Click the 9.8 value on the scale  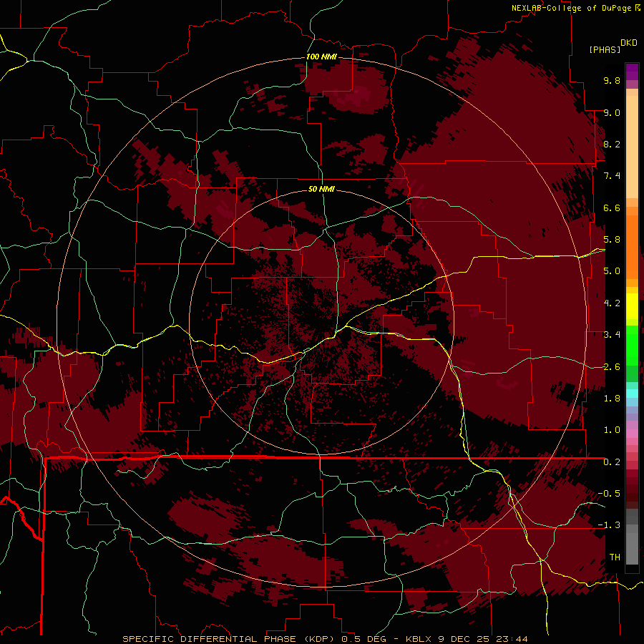coord(612,80)
